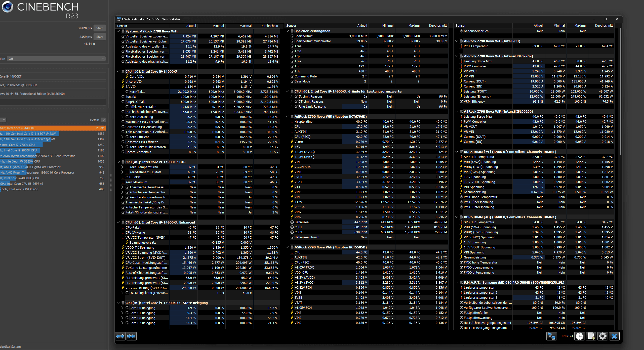The width and height of the screenshot is (644, 350).
Task: Reset sensor min/max with the clock icon
Action: [580, 336]
